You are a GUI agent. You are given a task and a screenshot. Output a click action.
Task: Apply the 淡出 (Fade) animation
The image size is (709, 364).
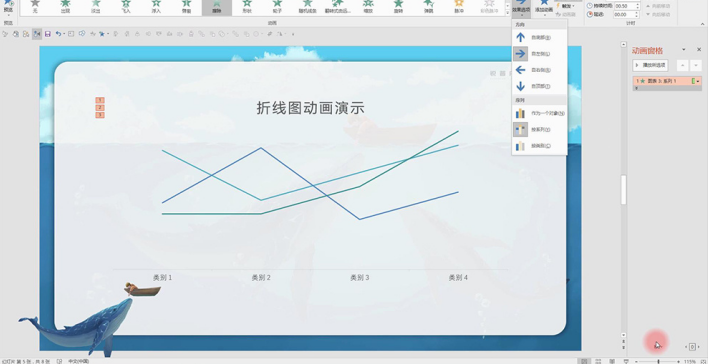click(x=96, y=7)
